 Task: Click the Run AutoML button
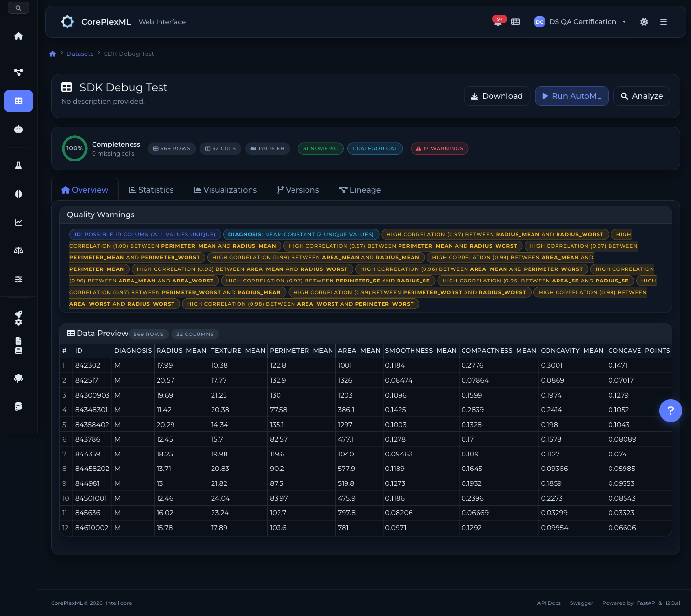(571, 96)
